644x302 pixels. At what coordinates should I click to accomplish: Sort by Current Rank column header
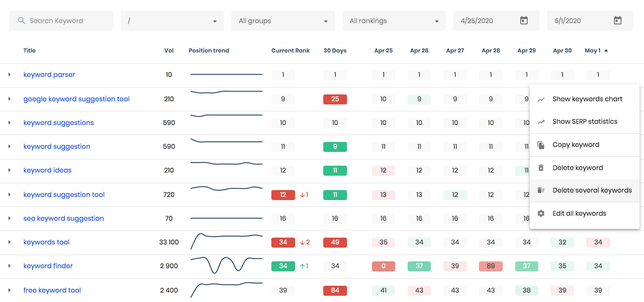290,51
